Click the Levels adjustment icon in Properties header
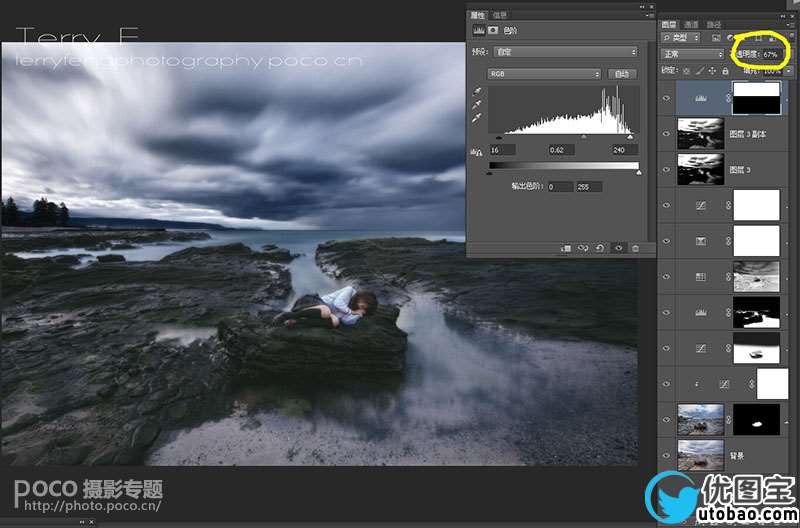 [479, 30]
